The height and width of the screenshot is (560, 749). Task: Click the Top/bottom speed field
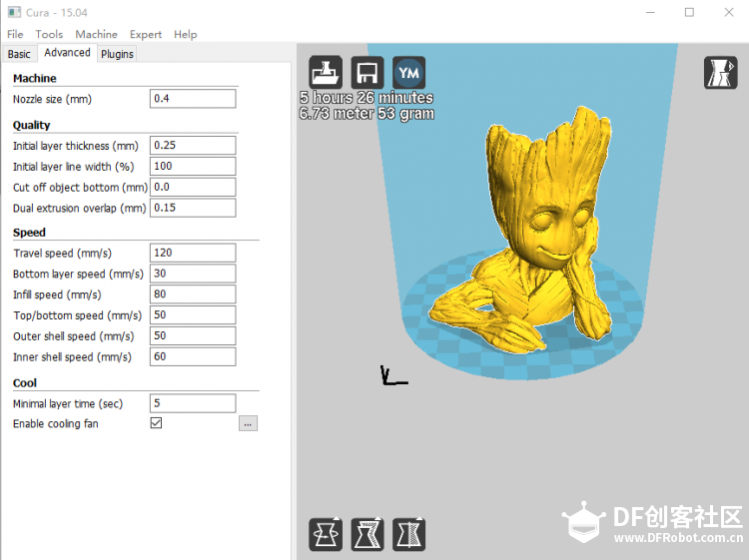point(193,315)
